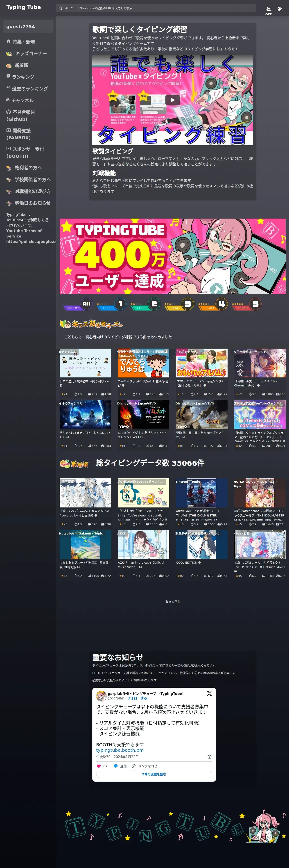Open 夢咲きAfter school thumbnail
The image size is (289, 868).
[260, 493]
